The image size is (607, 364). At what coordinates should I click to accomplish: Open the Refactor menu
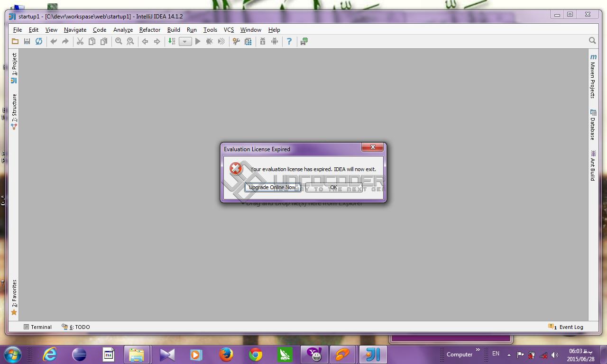[150, 29]
